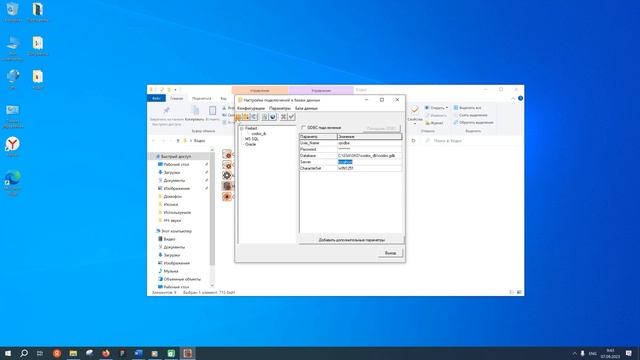Open the Открыть dropdown in Explorer ribbon
The width and height of the screenshot is (640, 360).
pyautogui.click(x=436, y=108)
